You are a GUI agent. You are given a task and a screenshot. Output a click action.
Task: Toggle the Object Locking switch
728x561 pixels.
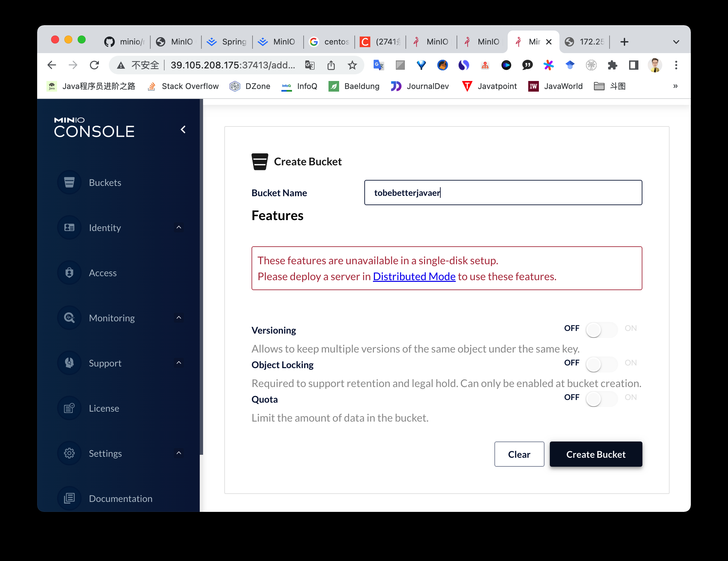601,364
